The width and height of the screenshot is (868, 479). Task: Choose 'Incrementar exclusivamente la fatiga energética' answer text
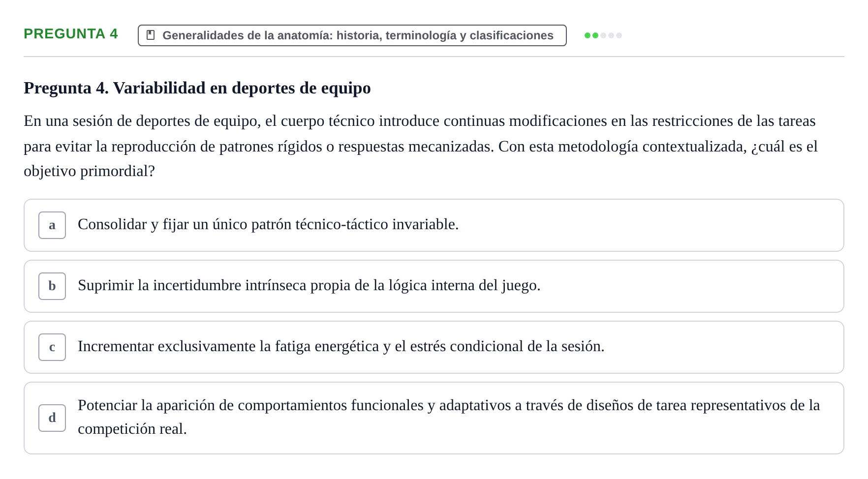click(x=341, y=346)
